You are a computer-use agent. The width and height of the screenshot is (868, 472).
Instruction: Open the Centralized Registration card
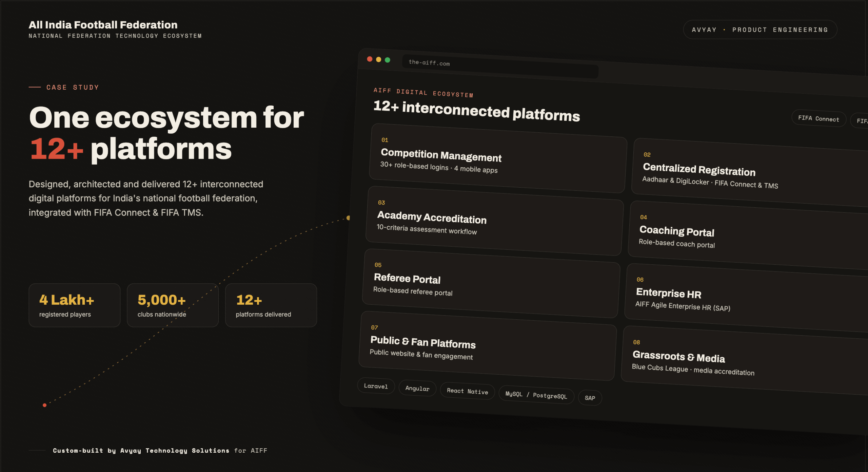coord(749,172)
